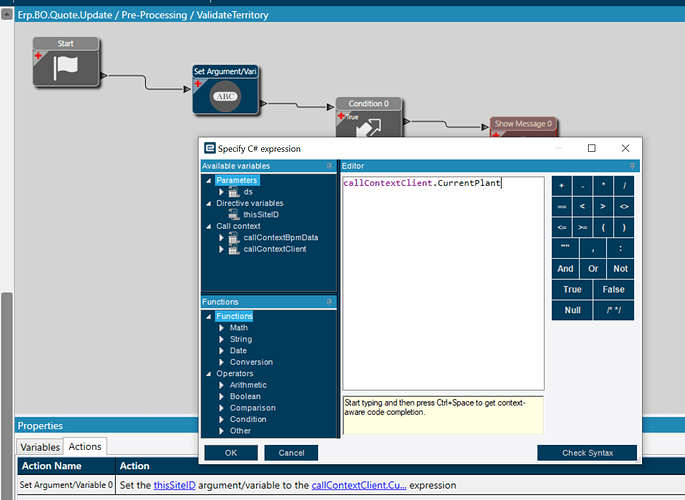Viewport: 685px width, 500px height.
Task: Expand callContextBpmData tree node
Action: coord(221,238)
